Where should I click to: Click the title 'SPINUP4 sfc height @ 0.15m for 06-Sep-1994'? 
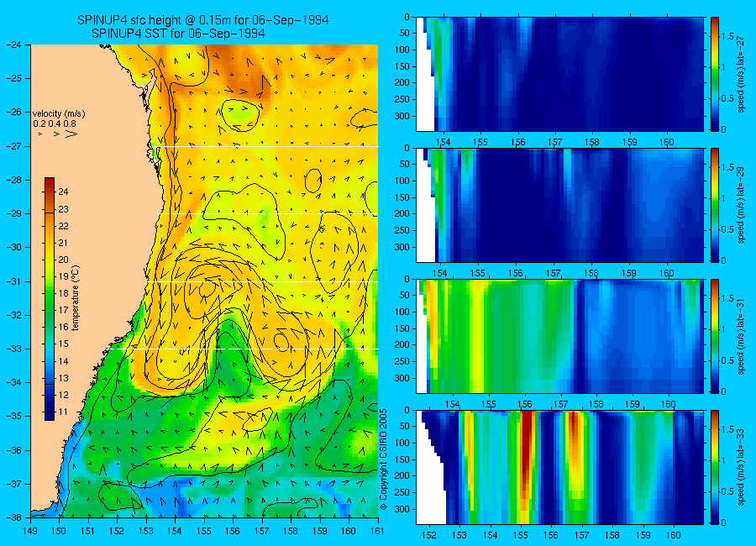pyautogui.click(x=203, y=20)
